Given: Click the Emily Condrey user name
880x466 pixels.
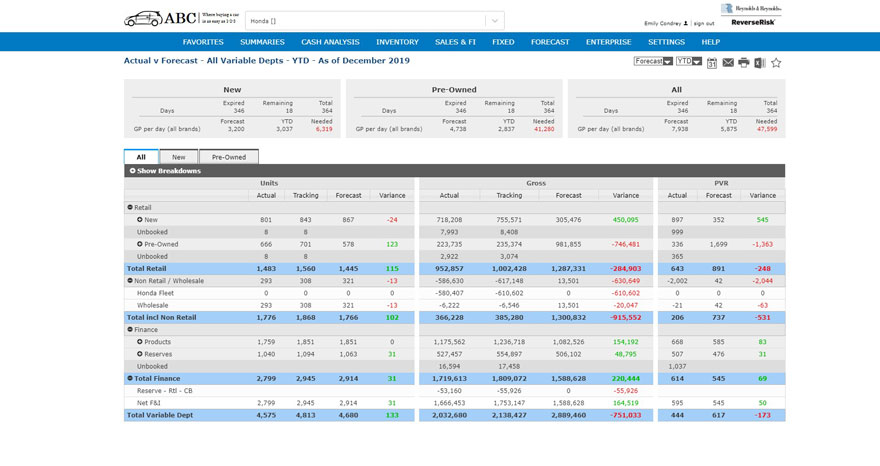Looking at the screenshot, I should tap(662, 24).
